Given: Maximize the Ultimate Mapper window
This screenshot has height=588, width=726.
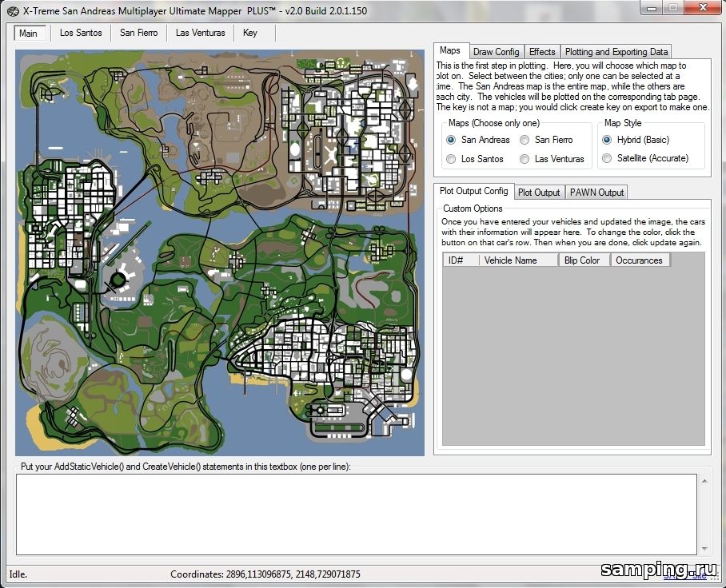Looking at the screenshot, I should (674, 8).
